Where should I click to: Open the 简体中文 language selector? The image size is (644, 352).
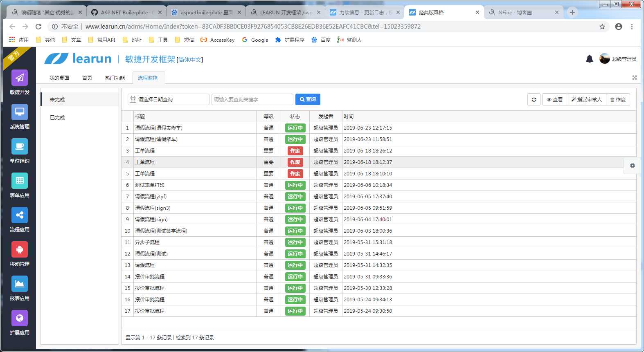(190, 60)
